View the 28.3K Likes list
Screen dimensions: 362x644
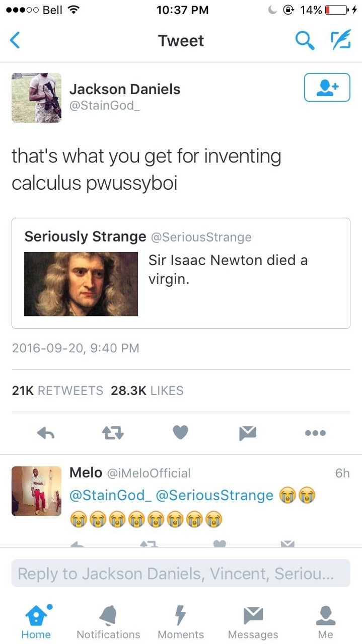147,390
